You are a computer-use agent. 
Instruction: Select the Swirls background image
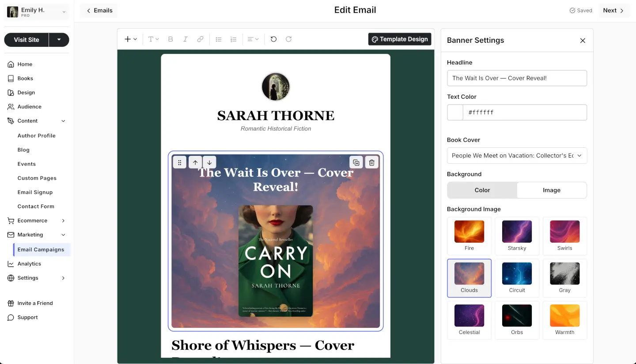[564, 236]
